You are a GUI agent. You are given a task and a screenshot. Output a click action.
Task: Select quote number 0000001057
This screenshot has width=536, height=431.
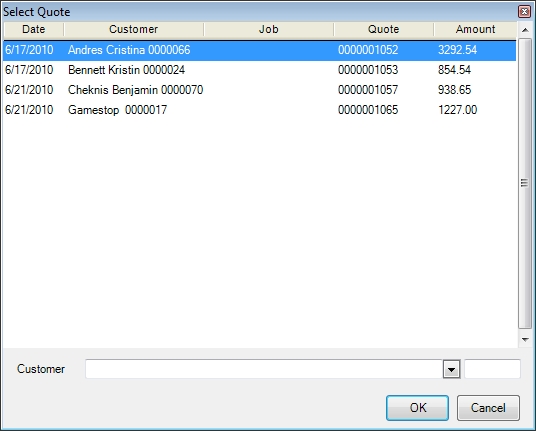(368, 90)
